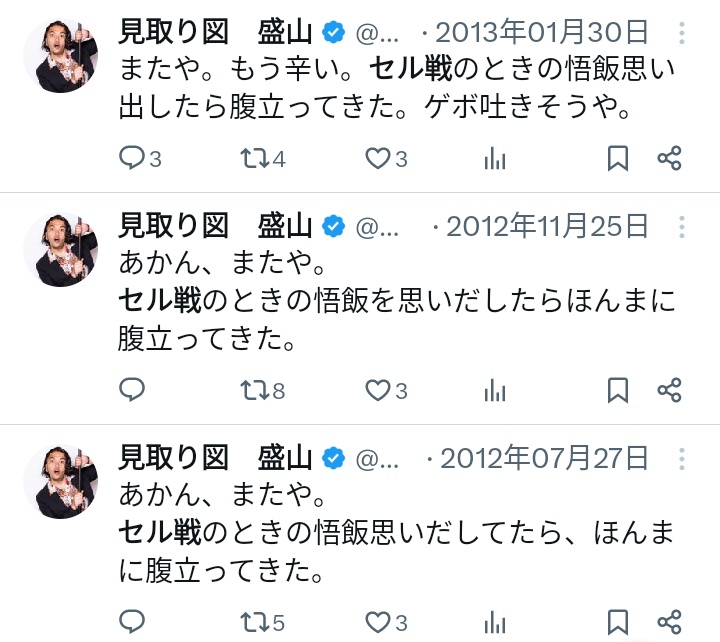The height and width of the screenshot is (642, 720).
Task: Open the 見取り図 盛山 profile name on first tweet
Action: (215, 32)
